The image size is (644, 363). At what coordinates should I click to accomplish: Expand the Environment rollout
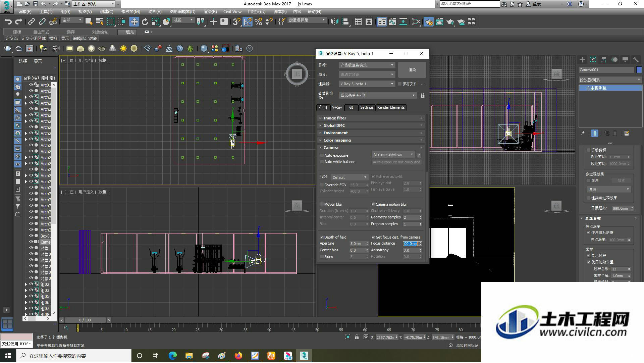click(x=371, y=133)
